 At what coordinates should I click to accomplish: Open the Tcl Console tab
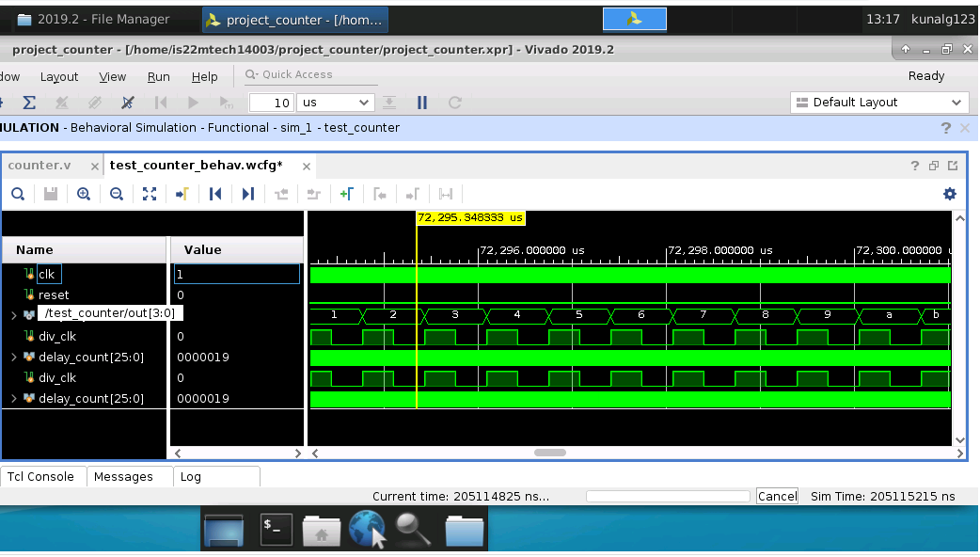tap(42, 476)
